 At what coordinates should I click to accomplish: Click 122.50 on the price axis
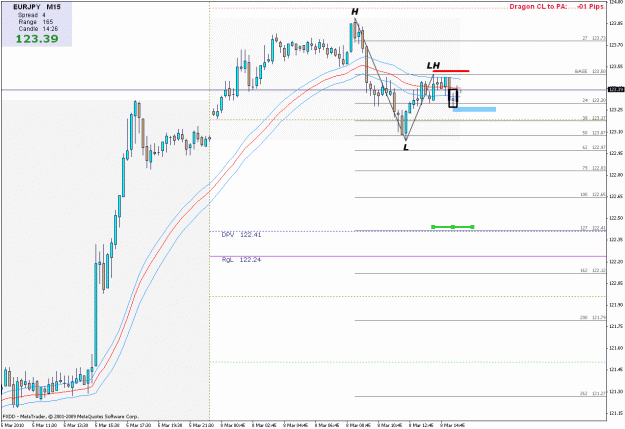(616, 218)
